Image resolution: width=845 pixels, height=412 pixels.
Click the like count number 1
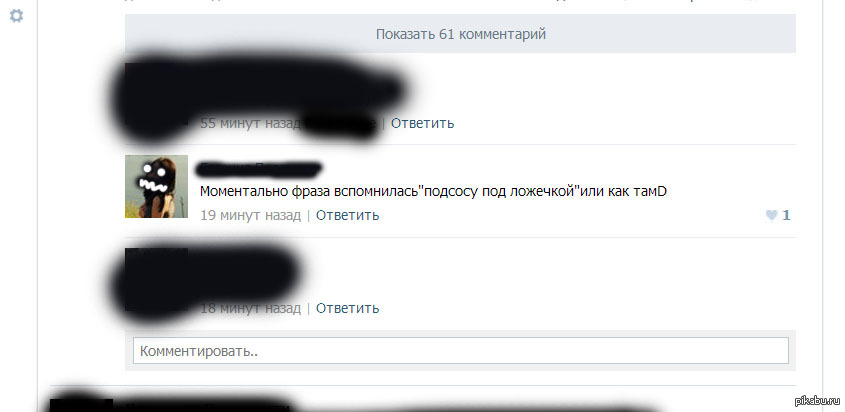786,215
